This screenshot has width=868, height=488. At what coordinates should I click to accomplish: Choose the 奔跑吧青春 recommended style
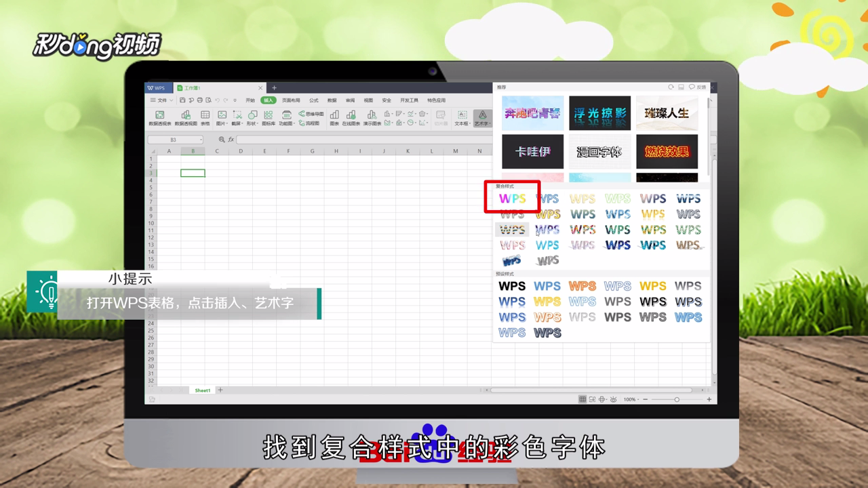pyautogui.click(x=532, y=113)
